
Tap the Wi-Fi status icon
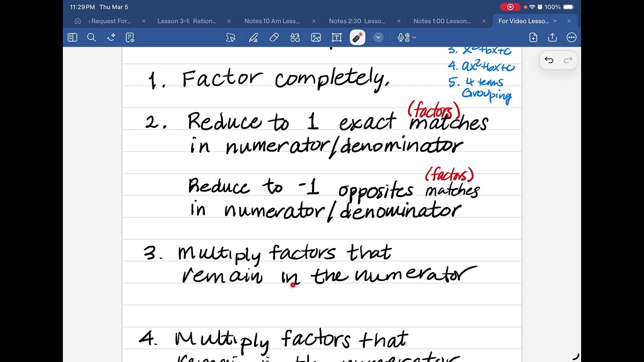[x=532, y=7]
